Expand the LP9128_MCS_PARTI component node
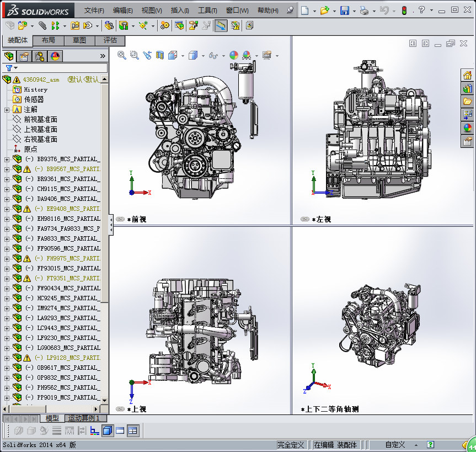The width and height of the screenshot is (476, 452). pyautogui.click(x=7, y=358)
